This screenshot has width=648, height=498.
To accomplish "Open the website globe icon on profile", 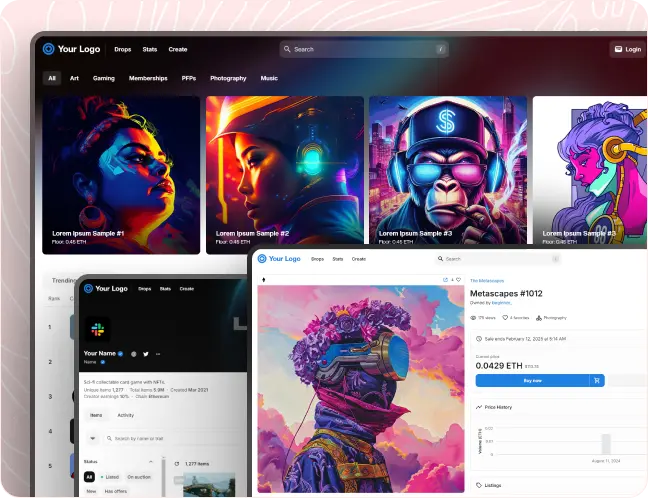I will (133, 354).
